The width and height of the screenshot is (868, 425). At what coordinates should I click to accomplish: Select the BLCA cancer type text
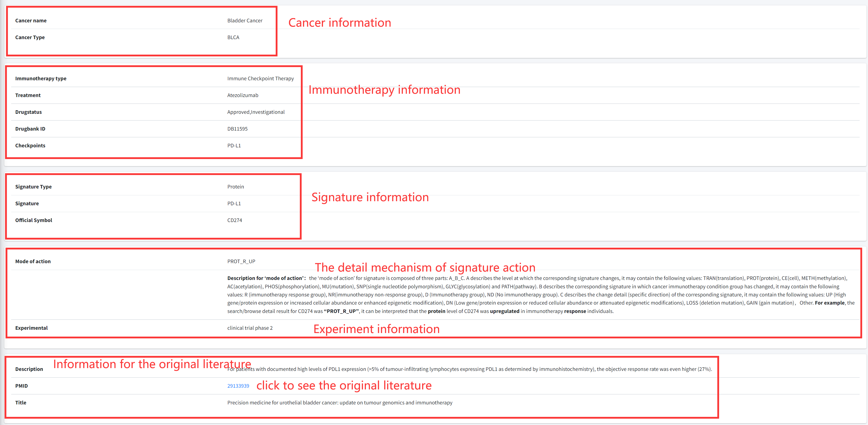click(x=233, y=37)
